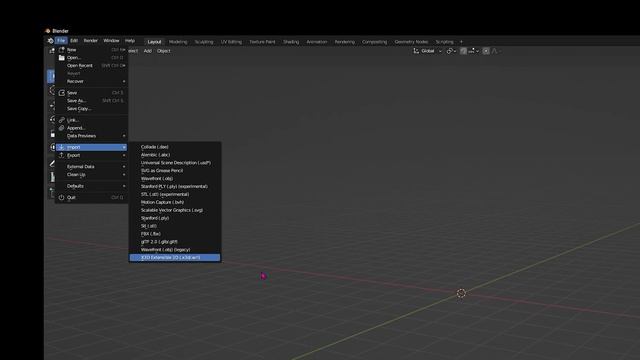This screenshot has height=360, width=640.
Task: Import Alembic (.abc) file
Action: 175,155
